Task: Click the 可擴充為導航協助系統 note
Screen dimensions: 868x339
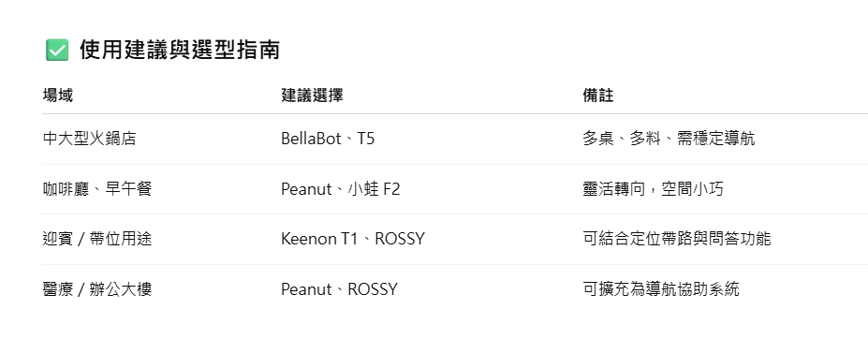Action: [x=661, y=289]
